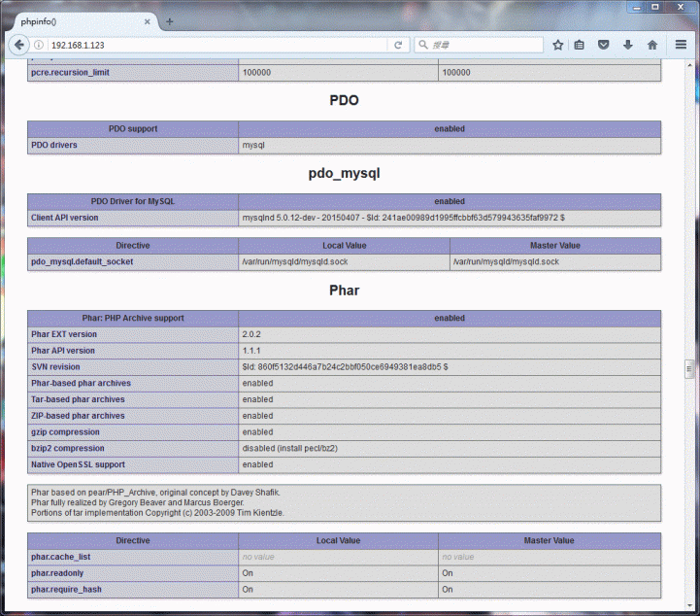Select the PDO support header cell

133,128
